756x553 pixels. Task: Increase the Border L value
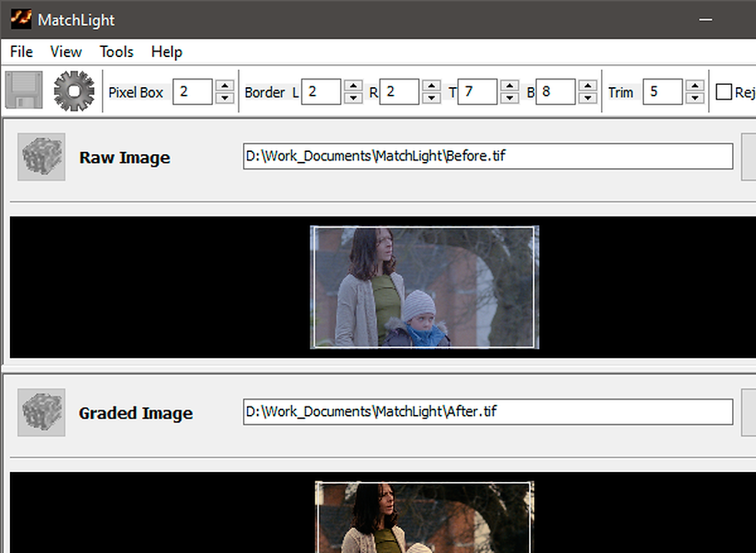point(353,86)
